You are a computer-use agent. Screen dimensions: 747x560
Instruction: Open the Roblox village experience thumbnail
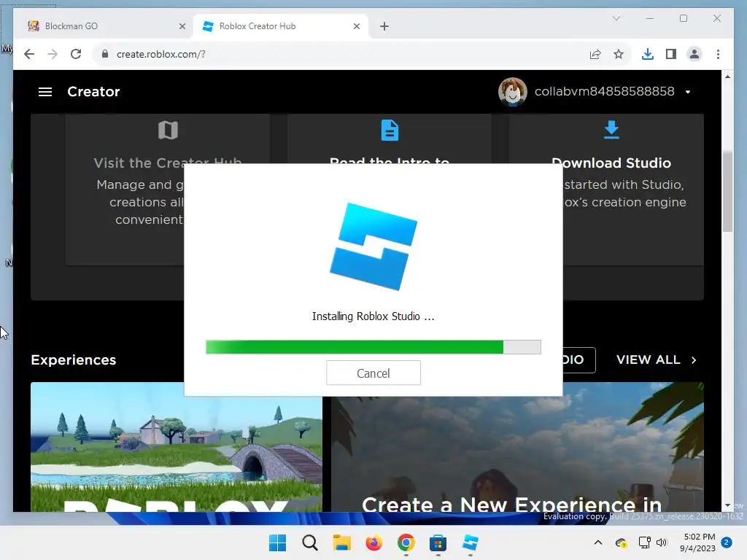(177, 447)
